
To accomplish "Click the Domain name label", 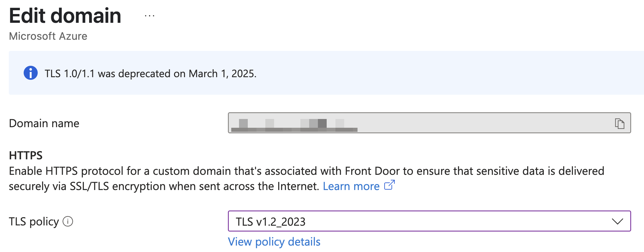I will click(44, 123).
